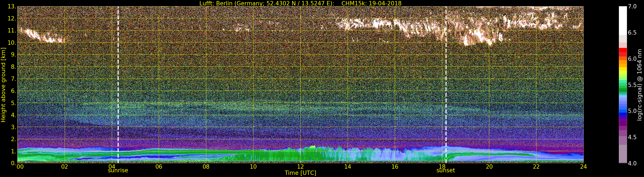Select the colorbar label 'log(rc-signal) @ 1064 nm'
644x177 pixels.
coord(639,85)
